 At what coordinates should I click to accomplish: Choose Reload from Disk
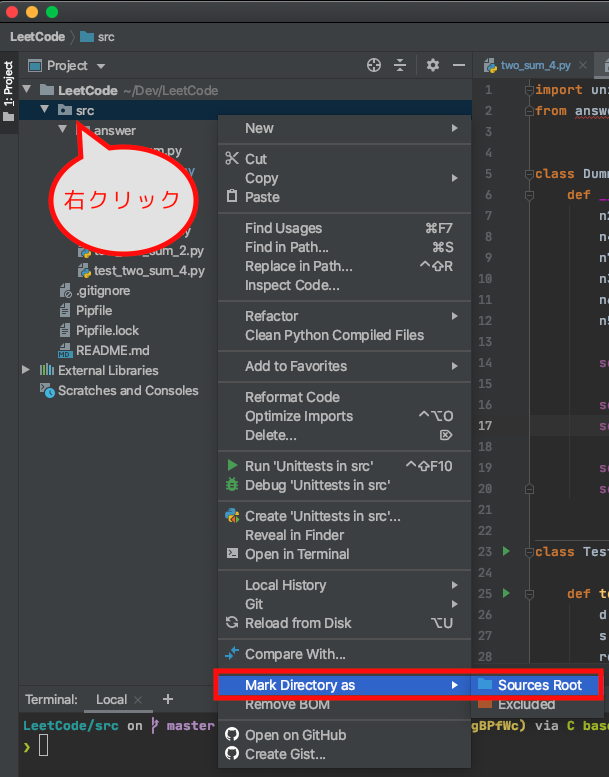tap(344, 623)
